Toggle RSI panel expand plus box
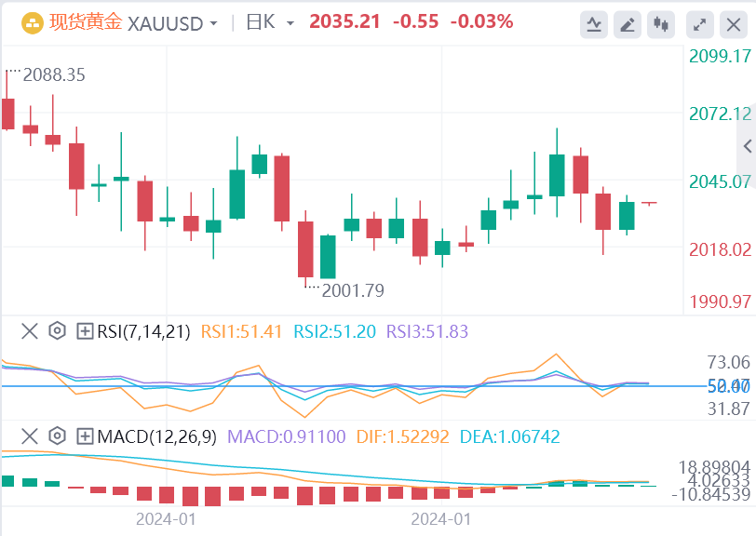This screenshot has width=756, height=536. pos(85,330)
